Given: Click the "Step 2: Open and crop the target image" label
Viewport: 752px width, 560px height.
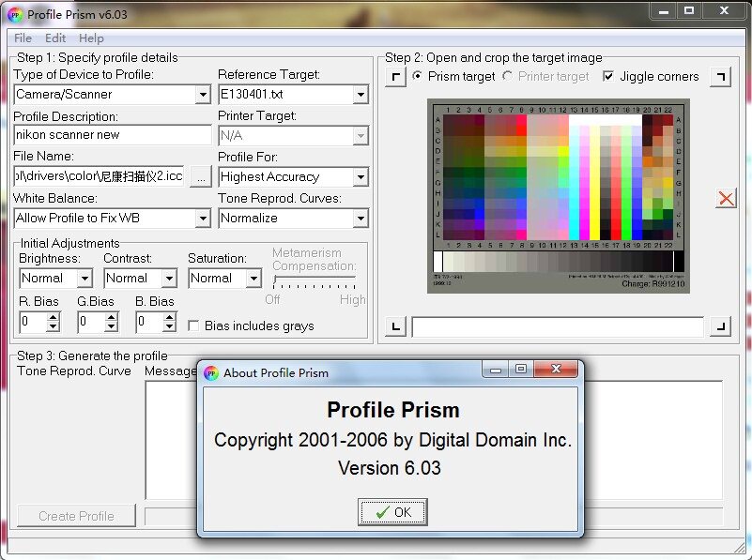Looking at the screenshot, I should [494, 58].
